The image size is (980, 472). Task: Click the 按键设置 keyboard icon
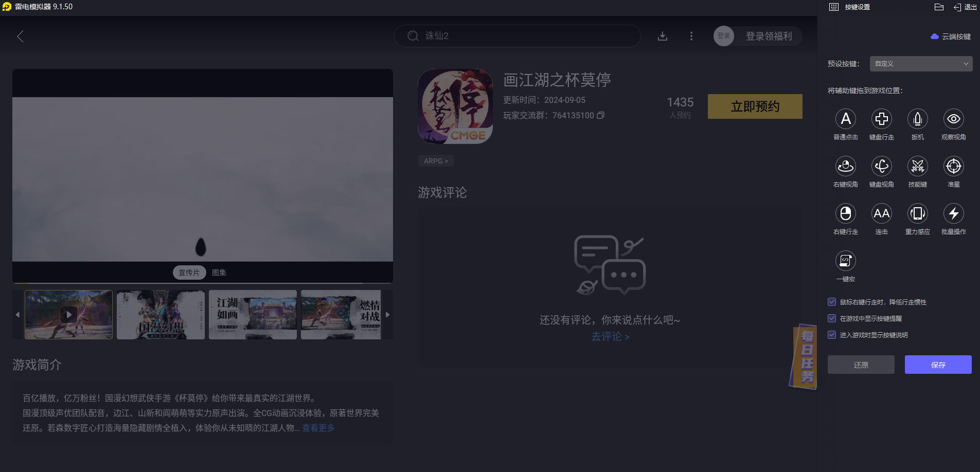click(x=834, y=7)
